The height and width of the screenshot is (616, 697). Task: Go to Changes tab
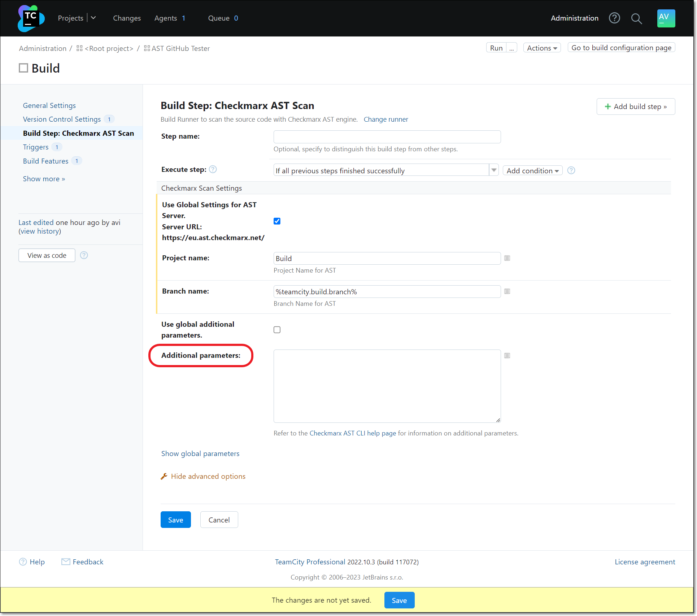pyautogui.click(x=127, y=18)
